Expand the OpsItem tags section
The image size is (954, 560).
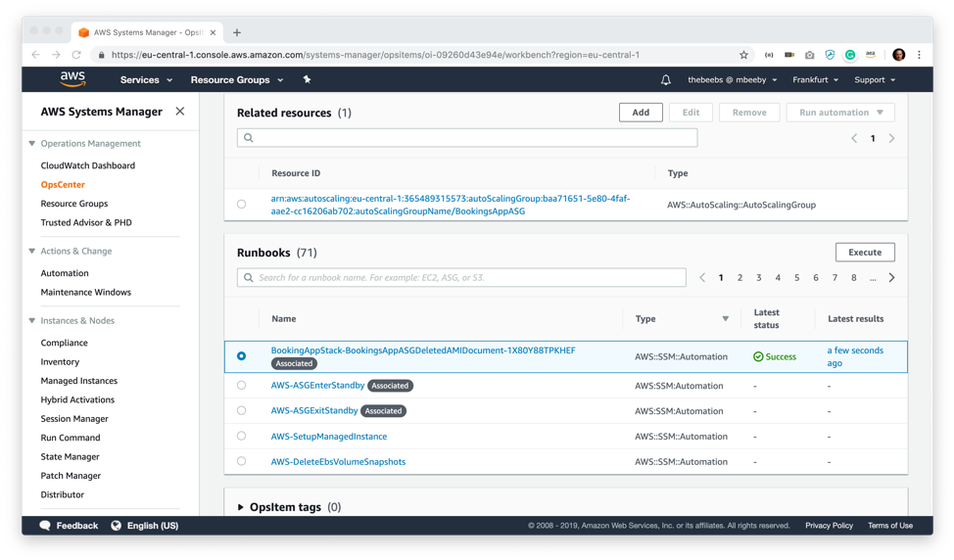click(x=240, y=507)
